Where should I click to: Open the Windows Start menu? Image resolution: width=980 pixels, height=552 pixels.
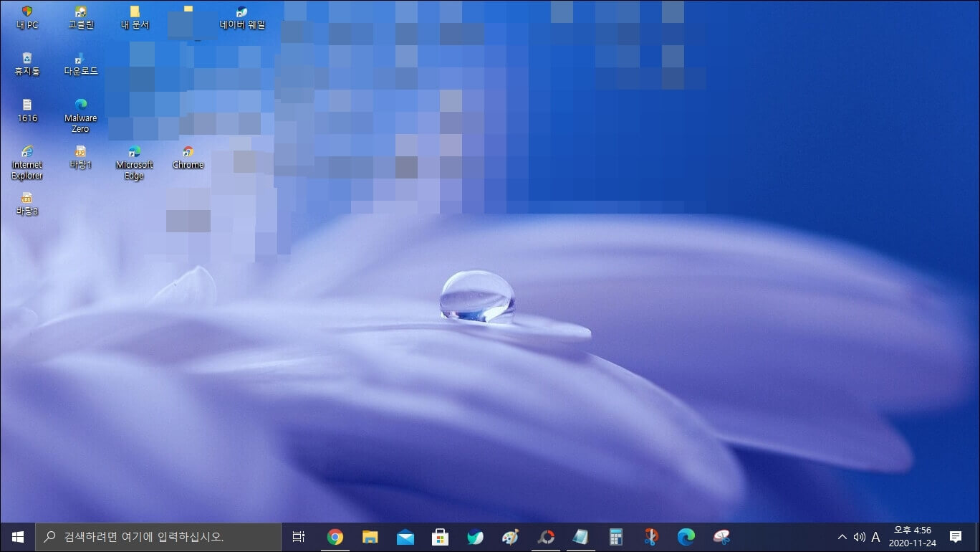tap(18, 537)
